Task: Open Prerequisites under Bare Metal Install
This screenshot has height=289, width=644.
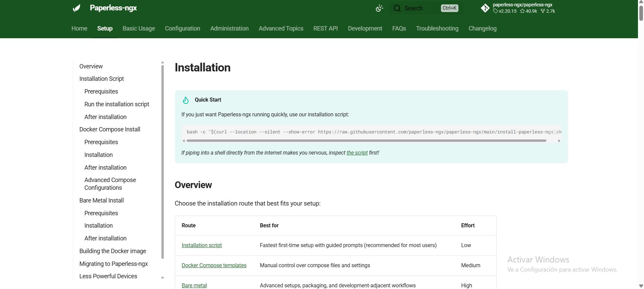Action: pyautogui.click(x=101, y=213)
